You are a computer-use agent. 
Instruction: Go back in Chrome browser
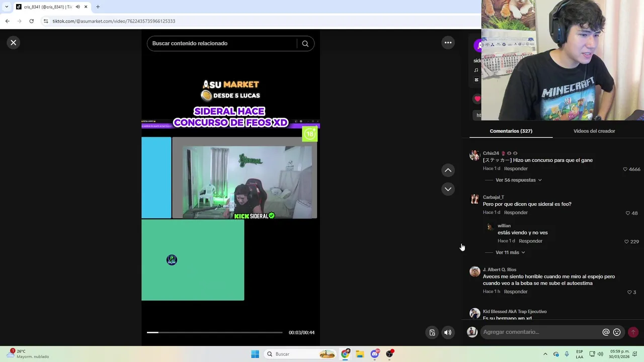(x=7, y=21)
